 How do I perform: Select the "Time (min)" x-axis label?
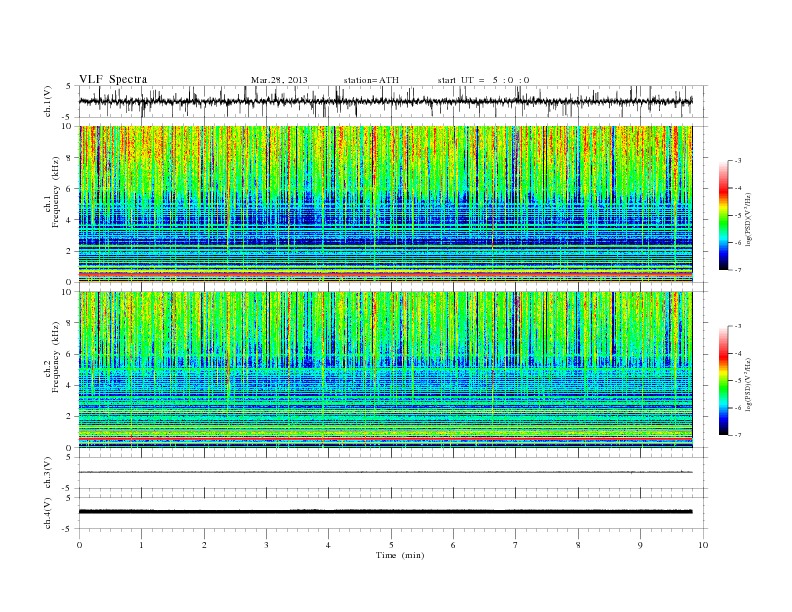point(400,555)
